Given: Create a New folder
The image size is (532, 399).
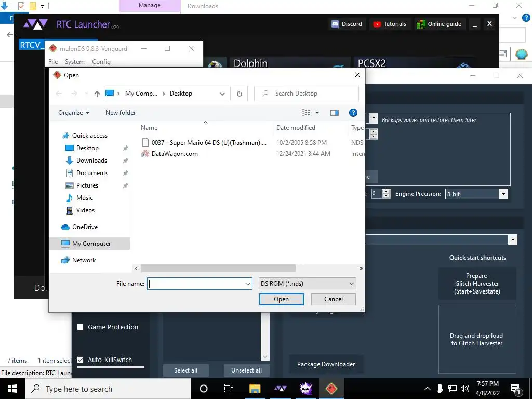Looking at the screenshot, I should [x=121, y=113].
